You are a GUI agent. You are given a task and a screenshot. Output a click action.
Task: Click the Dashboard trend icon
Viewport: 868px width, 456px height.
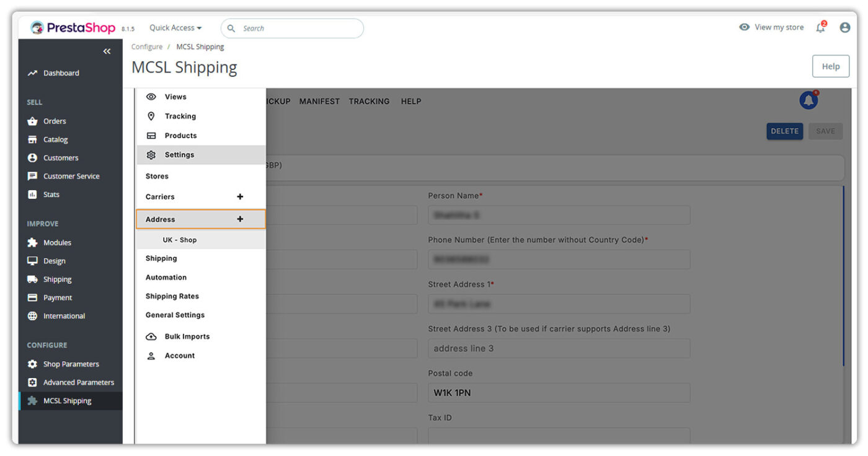[x=32, y=73]
